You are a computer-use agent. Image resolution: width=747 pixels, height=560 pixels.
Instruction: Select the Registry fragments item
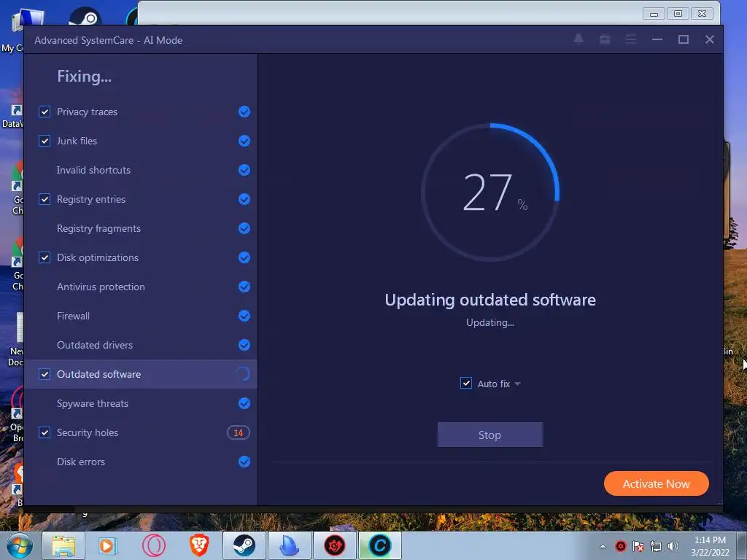tap(141, 228)
